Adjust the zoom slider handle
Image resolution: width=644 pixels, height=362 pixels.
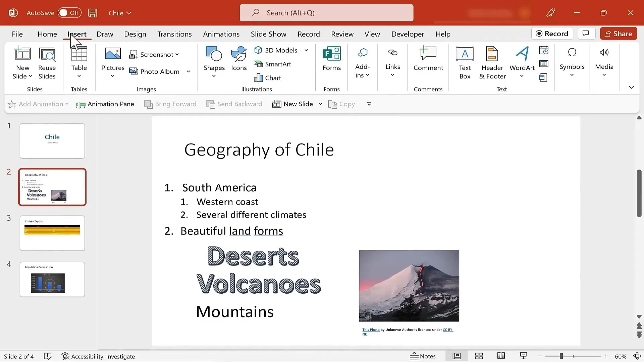point(561,356)
